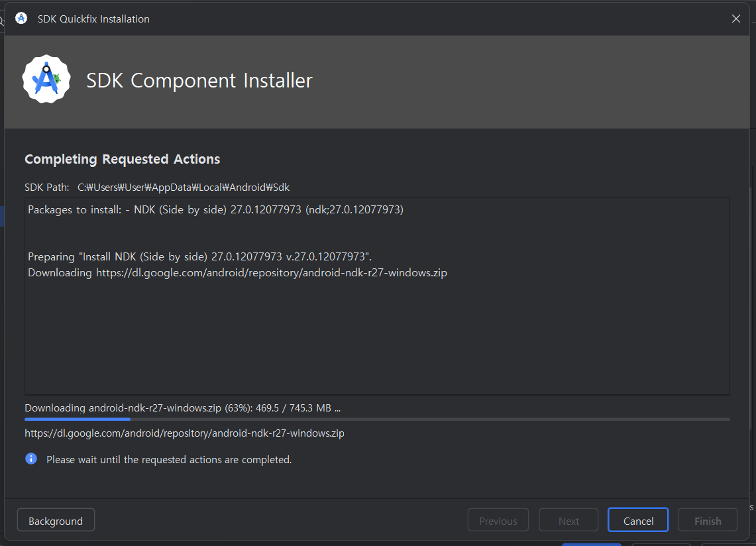Click the SDK Path value text
The height and width of the screenshot is (546, 756).
184,187
